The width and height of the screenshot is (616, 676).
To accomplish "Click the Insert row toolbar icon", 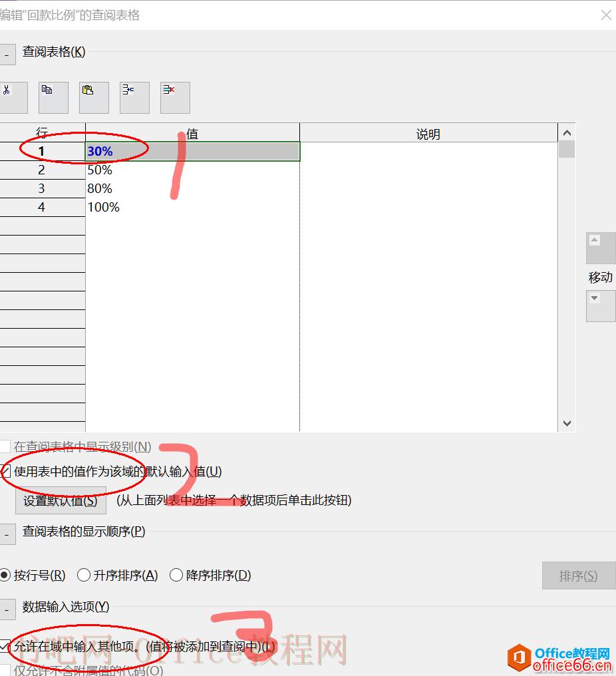I will (134, 98).
